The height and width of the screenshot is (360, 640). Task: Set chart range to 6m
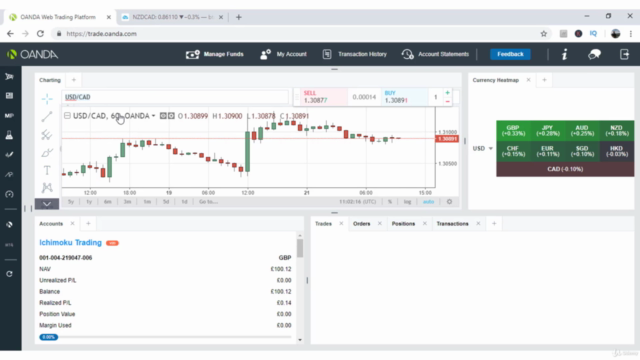click(x=108, y=202)
